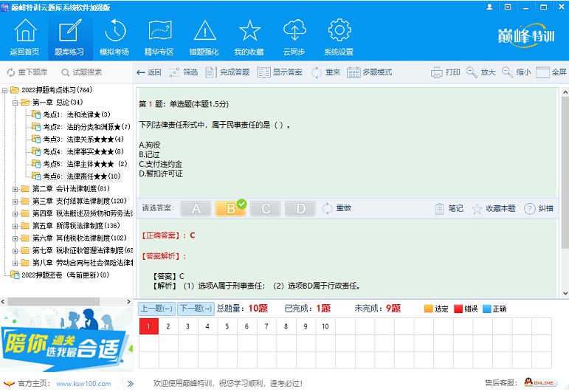The height and width of the screenshot is (392, 569).
Task: Open the 精华专区 map icon
Action: click(x=159, y=30)
